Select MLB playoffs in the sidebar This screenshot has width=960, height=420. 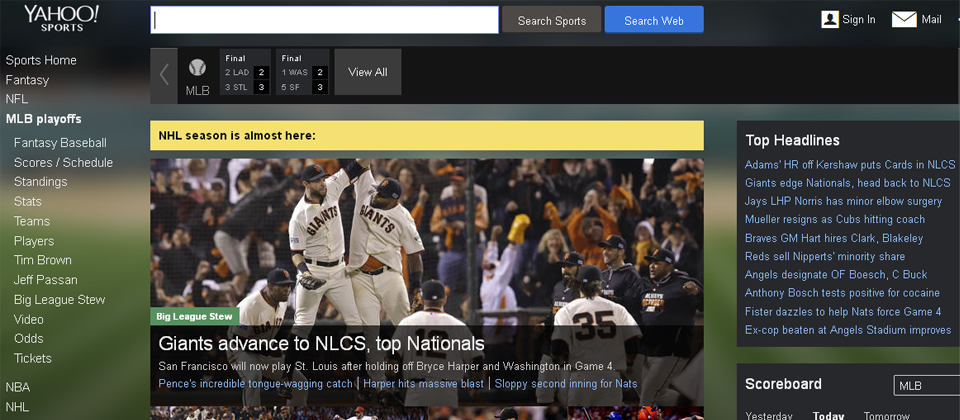click(43, 119)
